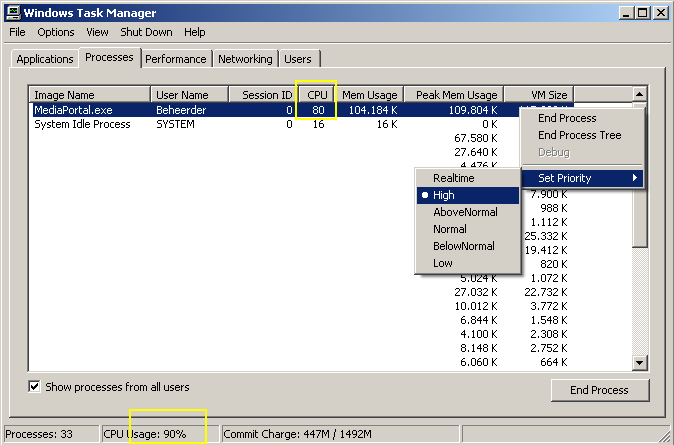
Task: Click the 27.640 K peak memory value
Action: [x=476, y=152]
